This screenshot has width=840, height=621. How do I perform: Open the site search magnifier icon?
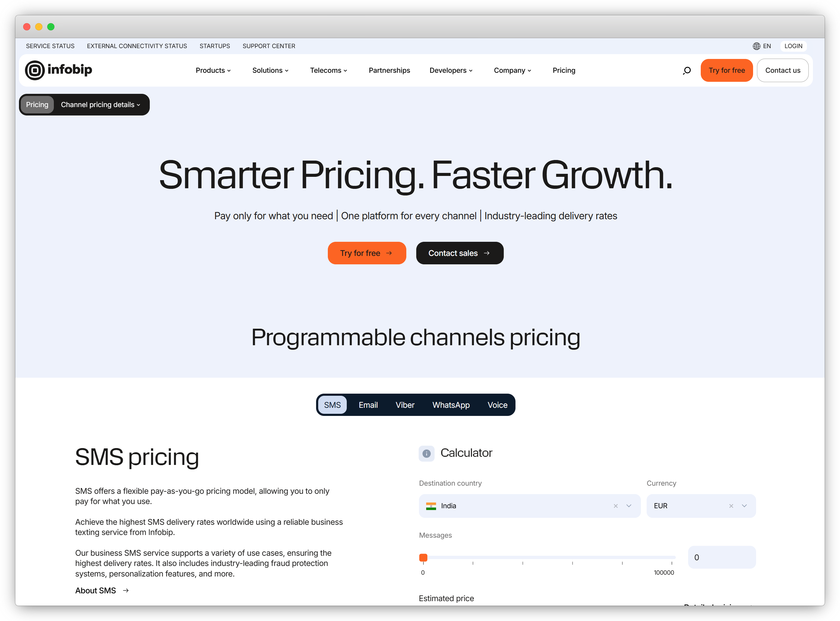point(687,70)
